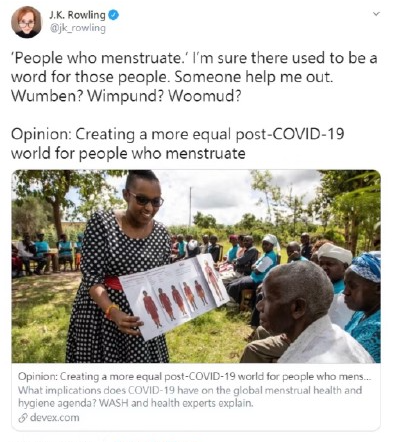Open the J.K. Rowling display name
The width and height of the screenshot is (409, 442).
pyautogui.click(x=77, y=15)
